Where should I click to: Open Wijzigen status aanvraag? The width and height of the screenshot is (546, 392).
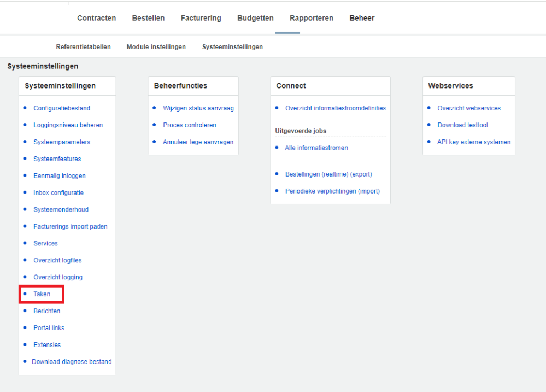click(198, 108)
